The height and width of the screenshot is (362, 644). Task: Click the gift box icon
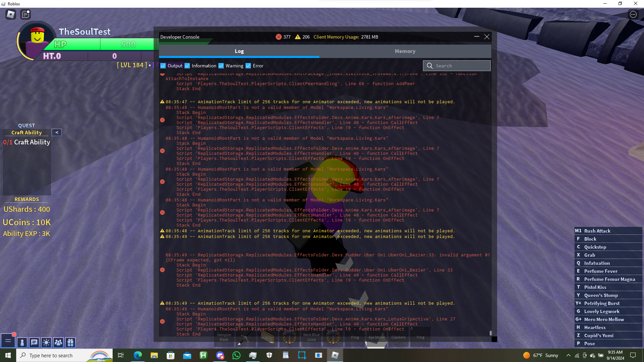(70, 342)
